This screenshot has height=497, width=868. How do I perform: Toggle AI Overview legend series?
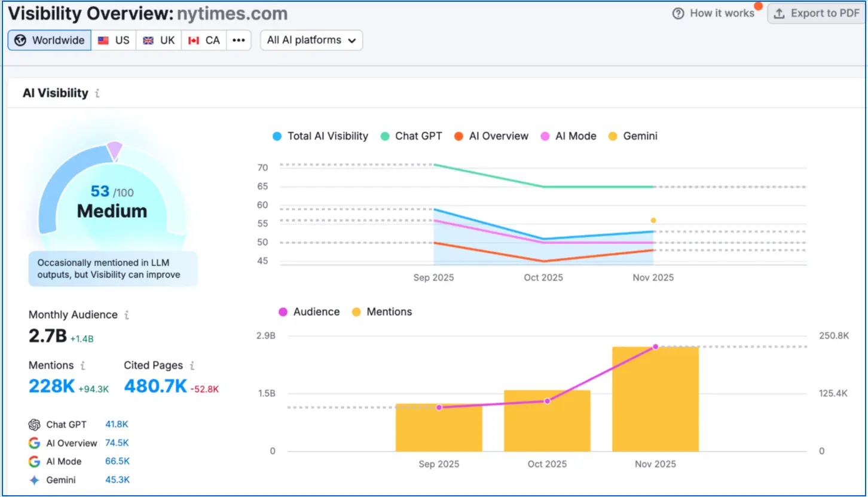point(491,136)
